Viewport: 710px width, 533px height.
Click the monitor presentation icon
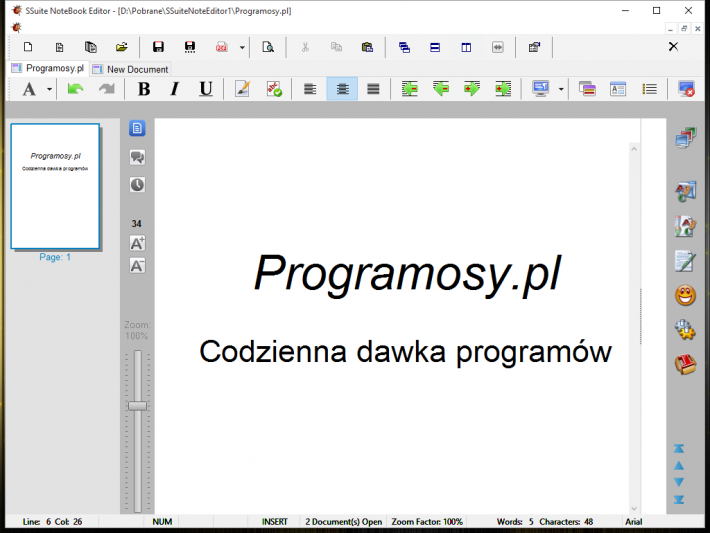point(541,89)
